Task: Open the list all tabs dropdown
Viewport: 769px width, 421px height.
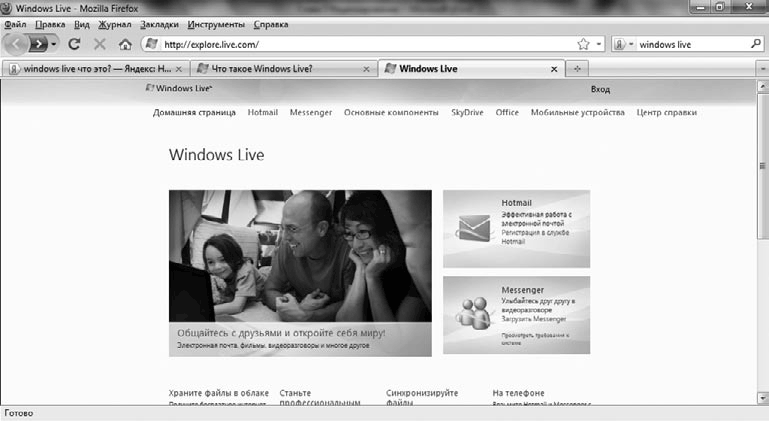Action: pyautogui.click(x=763, y=69)
